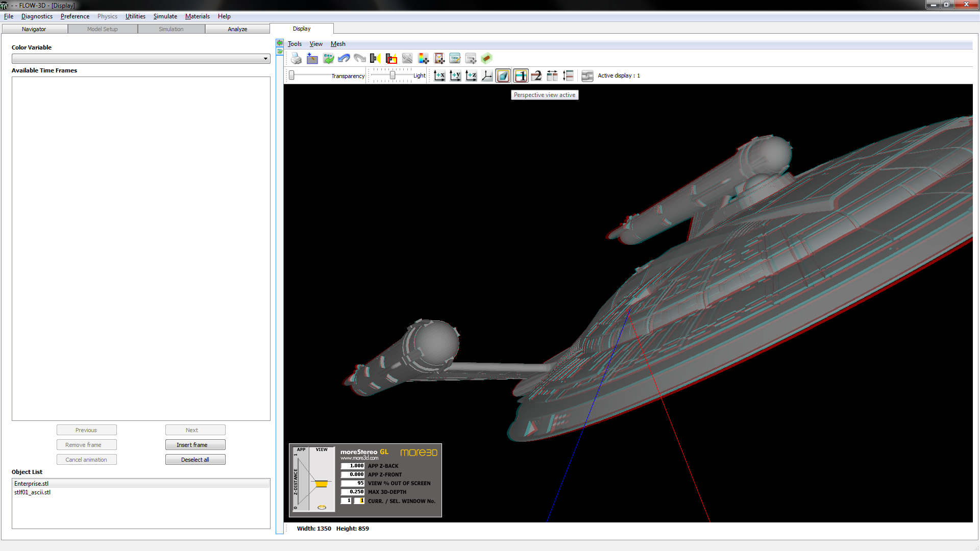This screenshot has height=551, width=980.
Task: Click the gray redo arrow icon
Action: (x=360, y=59)
